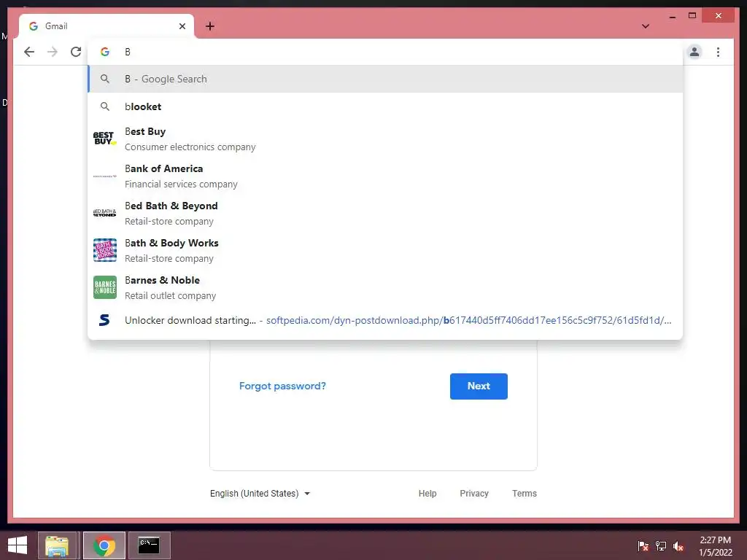Click the Chrome taskbar icon
The height and width of the screenshot is (560, 747).
coord(104,545)
